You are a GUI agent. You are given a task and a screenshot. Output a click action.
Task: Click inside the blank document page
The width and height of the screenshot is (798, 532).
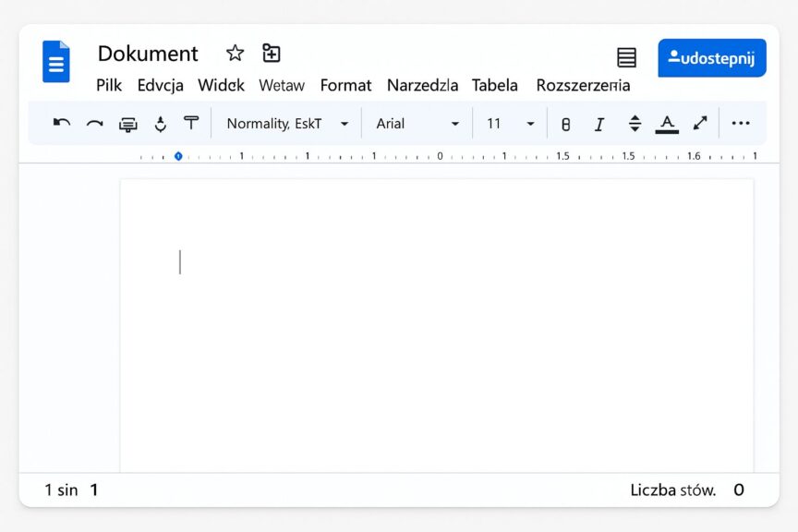tap(437, 326)
